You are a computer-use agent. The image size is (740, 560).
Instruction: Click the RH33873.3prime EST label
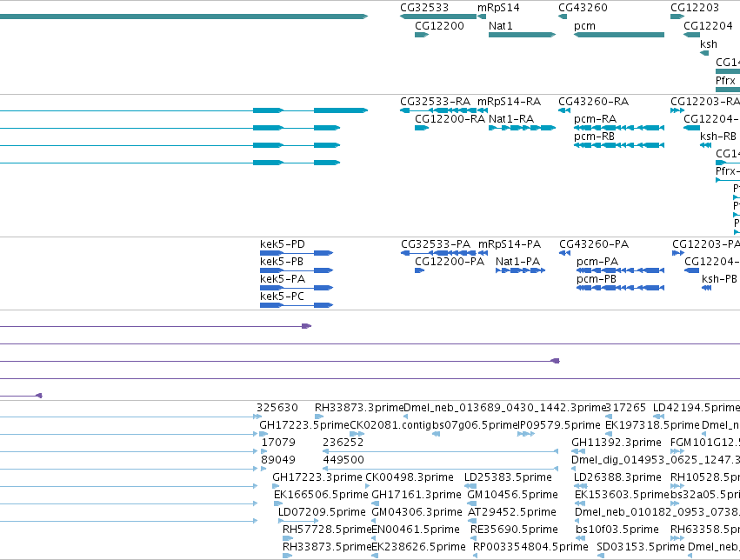(359, 408)
